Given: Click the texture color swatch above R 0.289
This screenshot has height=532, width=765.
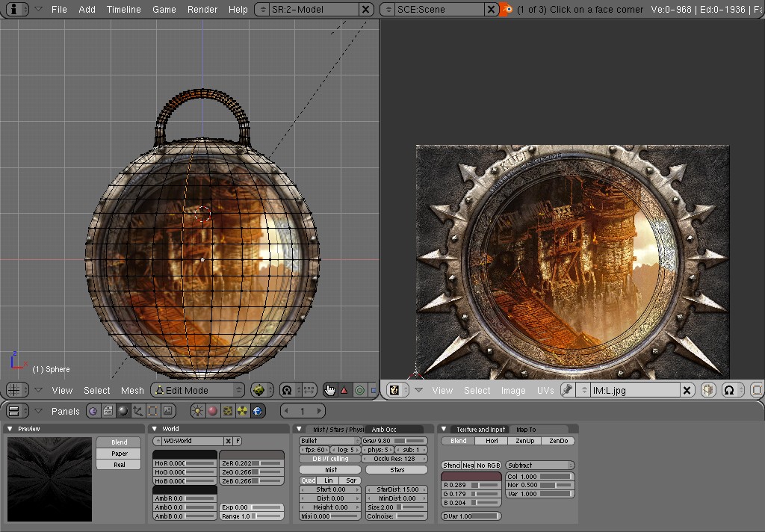Looking at the screenshot, I should [x=471, y=476].
